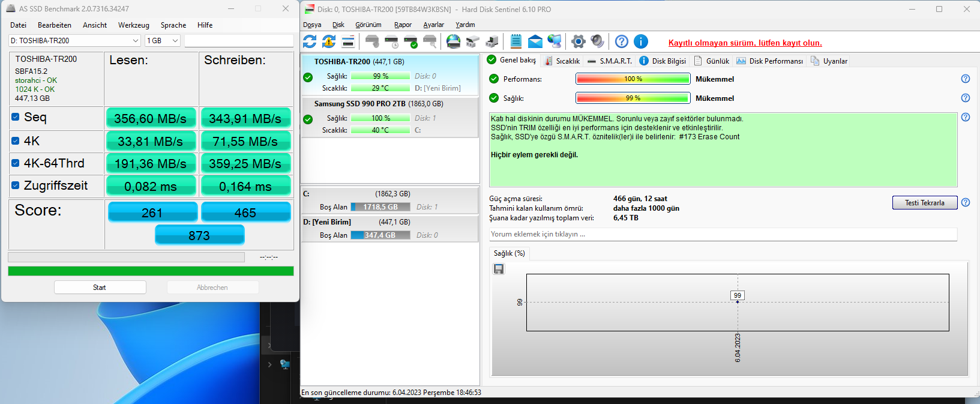Switch to the Disk Bilgisi tab
This screenshot has width=980, height=404.
663,61
